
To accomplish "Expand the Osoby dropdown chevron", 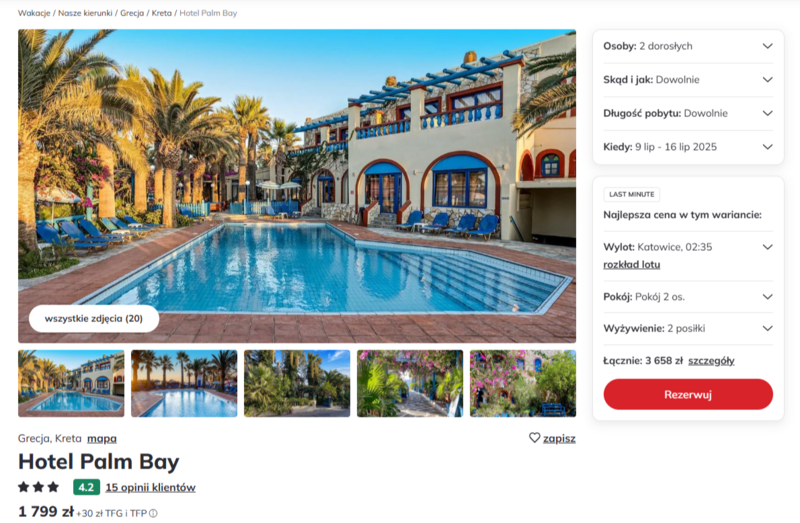I will (x=767, y=46).
